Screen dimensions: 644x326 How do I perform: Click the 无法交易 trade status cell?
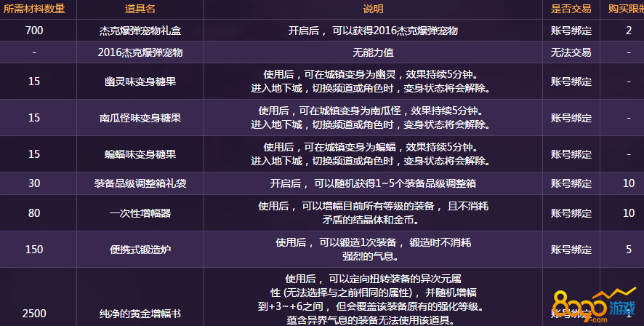tap(571, 53)
